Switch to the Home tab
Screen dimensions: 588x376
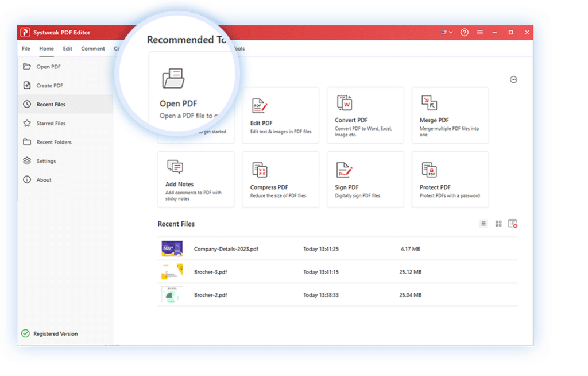click(47, 48)
